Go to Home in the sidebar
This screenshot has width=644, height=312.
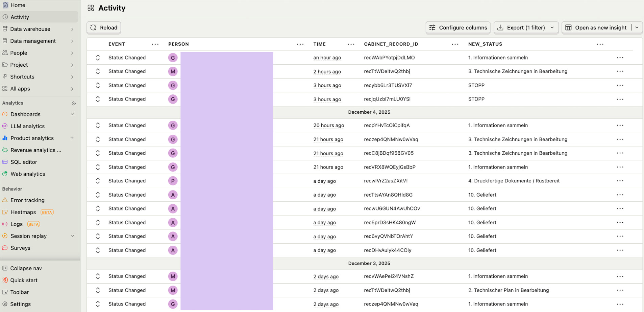tap(18, 5)
